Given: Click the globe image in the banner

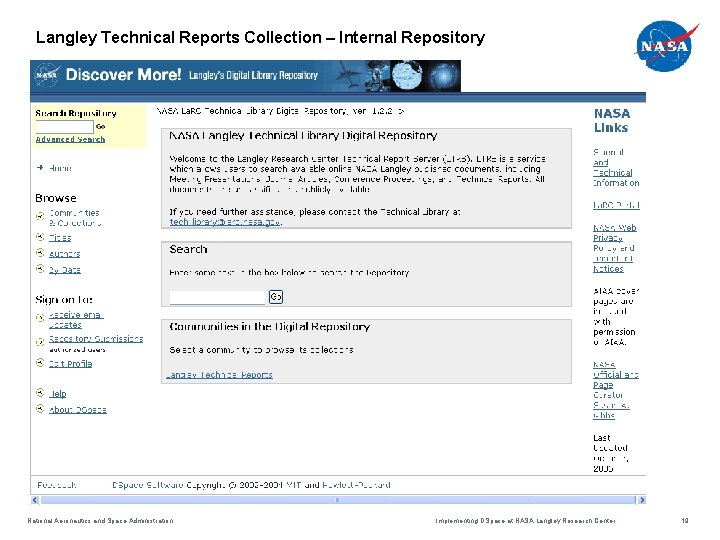Looking at the screenshot, I should pos(406,76).
